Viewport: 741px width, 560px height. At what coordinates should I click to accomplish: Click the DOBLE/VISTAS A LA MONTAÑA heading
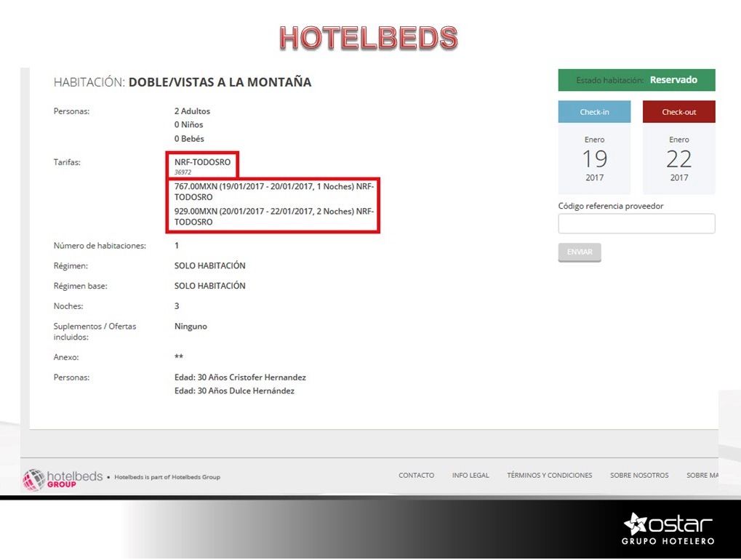[220, 82]
